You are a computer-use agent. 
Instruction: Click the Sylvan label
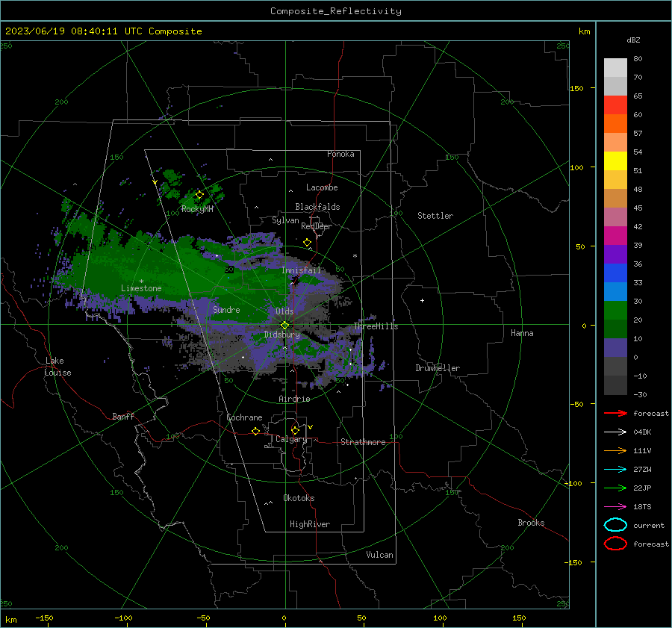[285, 220]
